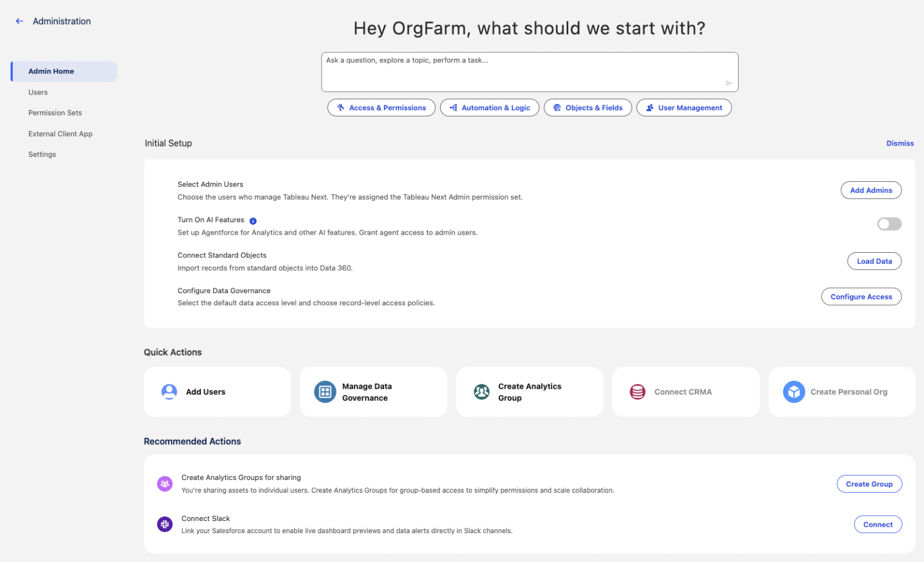Go to Users in the sidebar
Image resolution: width=924 pixels, height=562 pixels.
click(38, 92)
